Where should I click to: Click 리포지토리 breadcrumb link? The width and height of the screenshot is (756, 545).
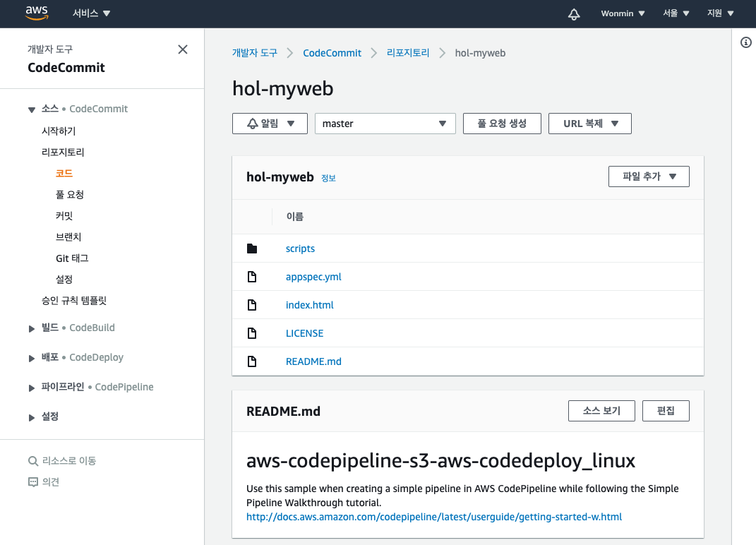pyautogui.click(x=408, y=52)
